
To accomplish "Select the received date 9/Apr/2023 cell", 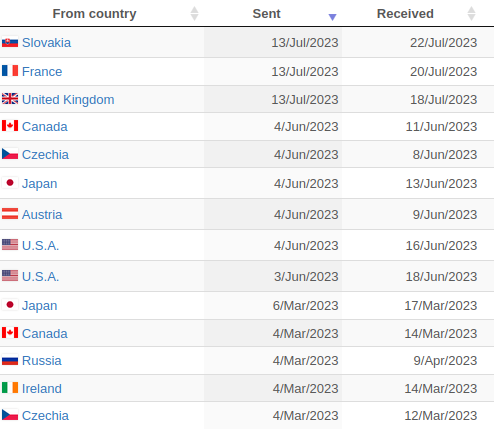I will 418,361.
